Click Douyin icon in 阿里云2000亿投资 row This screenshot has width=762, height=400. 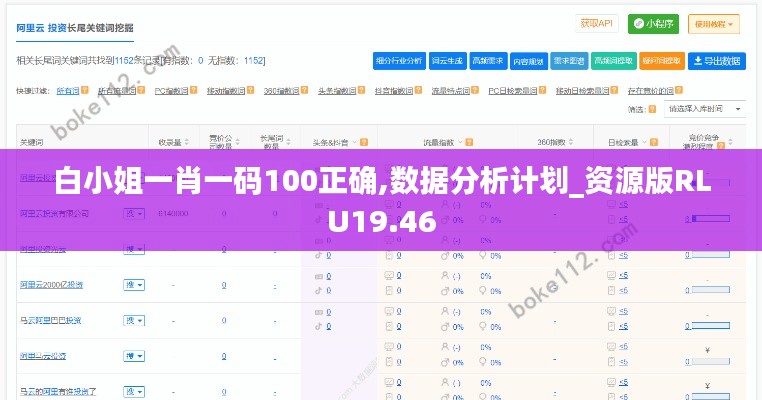point(319,291)
